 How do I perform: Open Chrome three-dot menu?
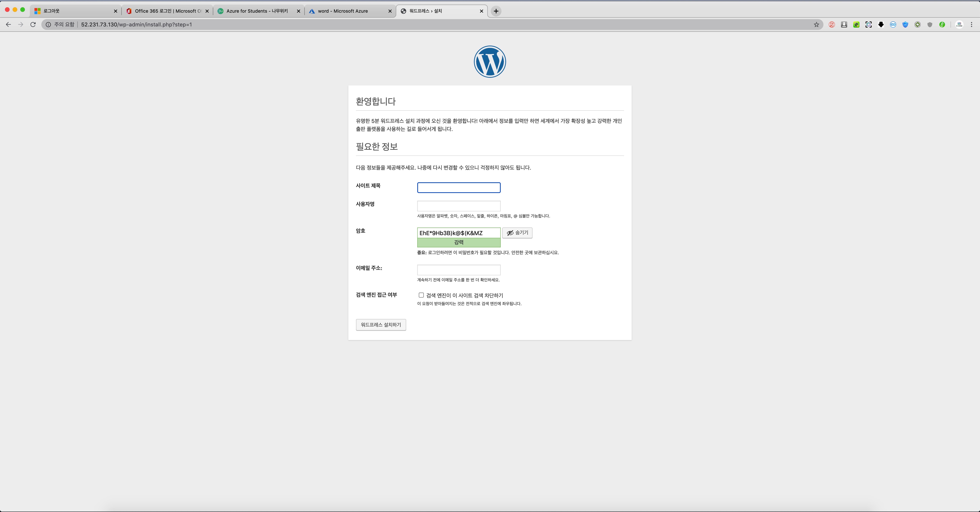971,24
